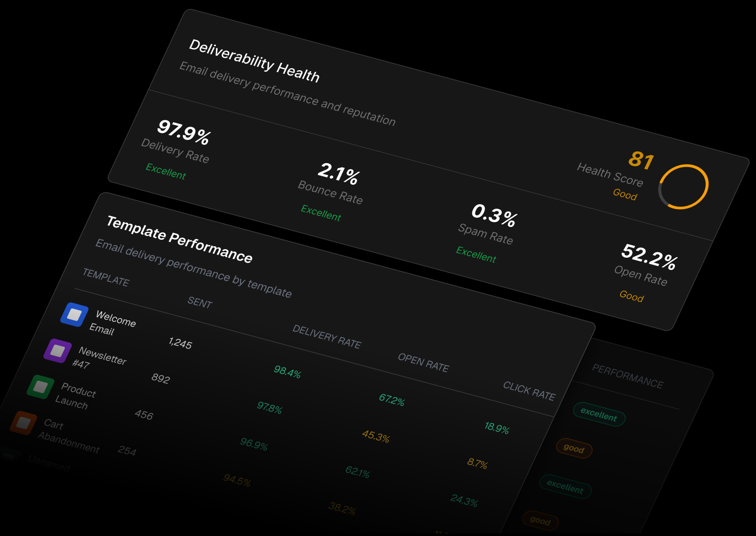The height and width of the screenshot is (536, 756).
Task: Click the Good label under Health Score
Action: click(x=625, y=194)
